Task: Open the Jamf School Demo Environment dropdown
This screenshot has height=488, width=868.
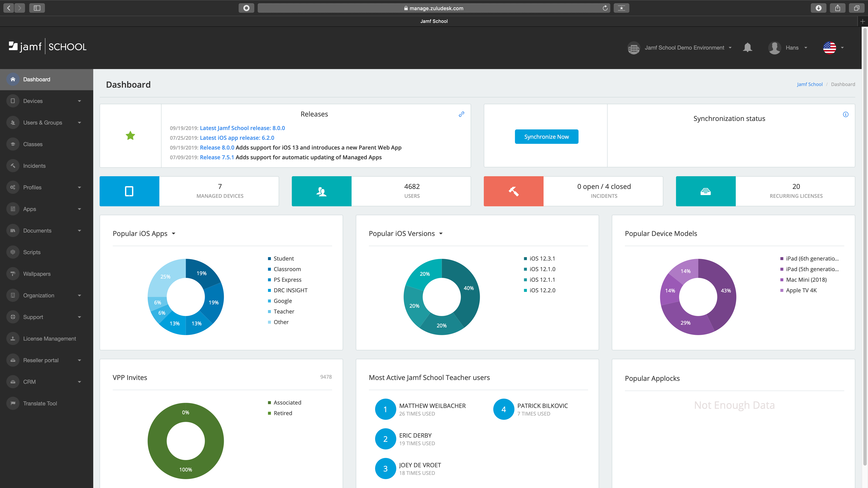Action: pyautogui.click(x=680, y=48)
